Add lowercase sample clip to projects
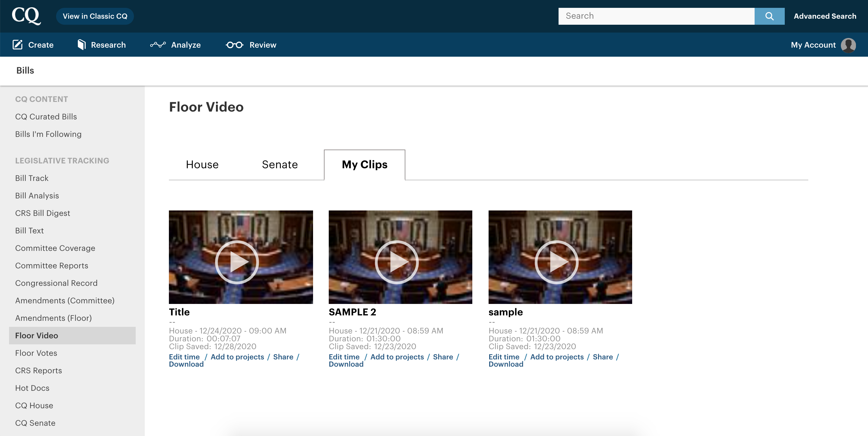Screen dimensions: 868x436 pos(557,357)
